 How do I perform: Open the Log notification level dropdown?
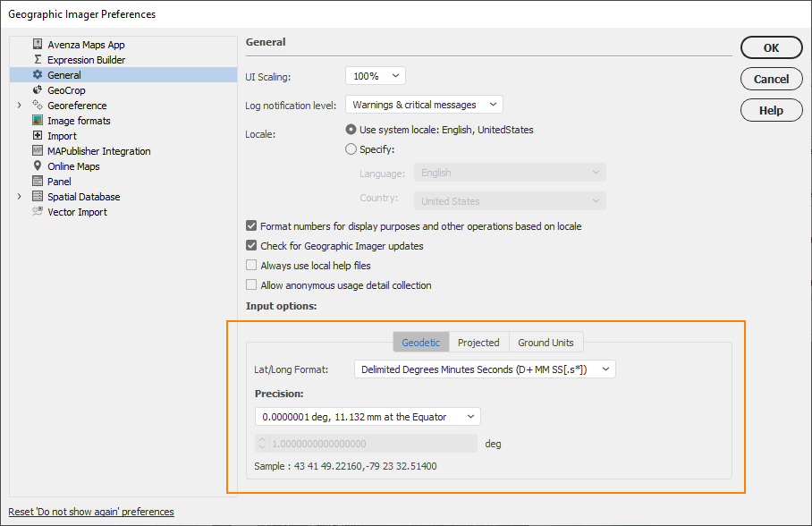click(x=424, y=105)
